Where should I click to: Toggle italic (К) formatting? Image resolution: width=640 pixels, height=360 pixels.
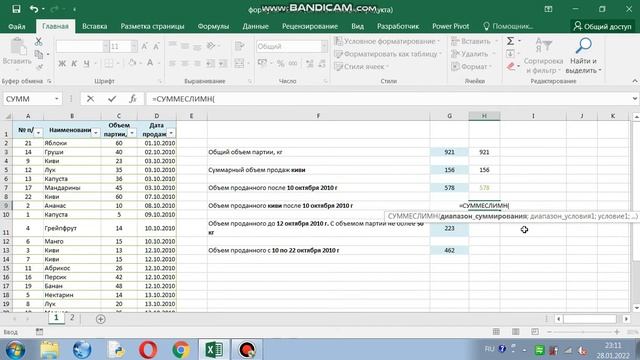pyautogui.click(x=74, y=63)
